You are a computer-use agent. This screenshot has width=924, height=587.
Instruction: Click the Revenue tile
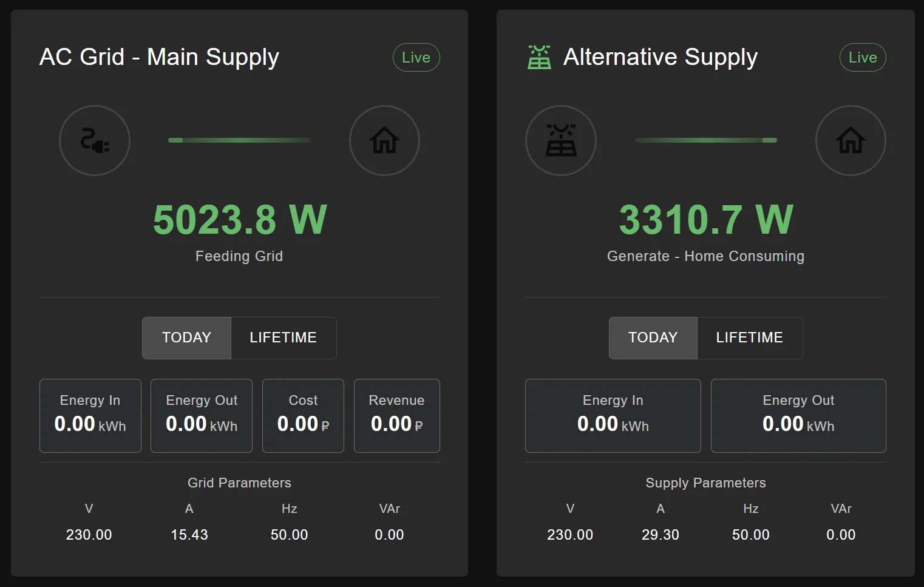(396, 416)
